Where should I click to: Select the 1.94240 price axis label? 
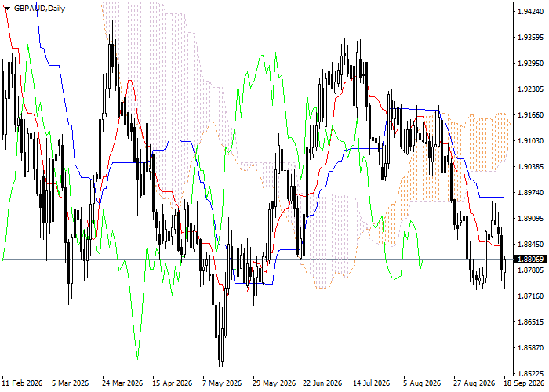click(531, 12)
